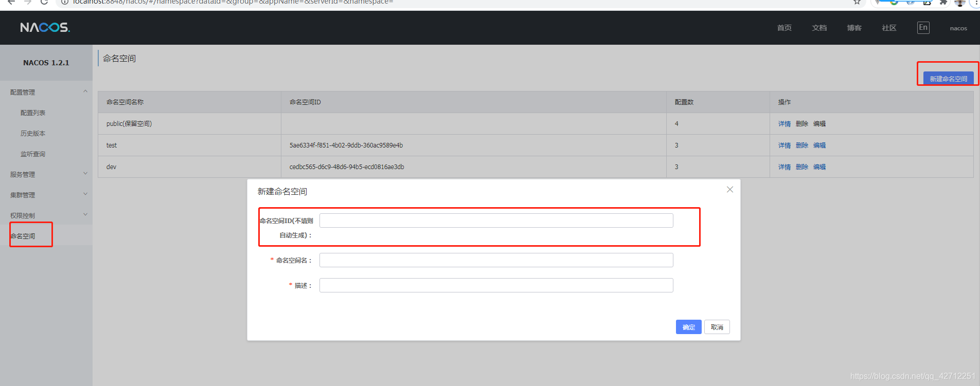
Task: Click 删除 for test namespace
Action: pyautogui.click(x=801, y=145)
